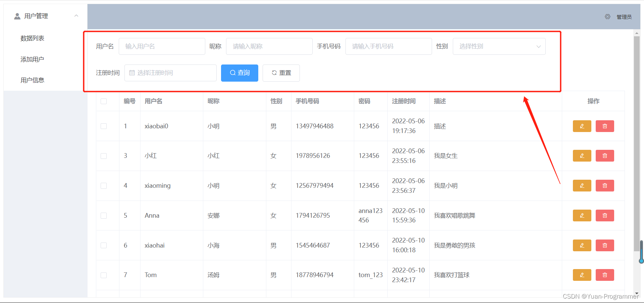Click the 用户名 column header in table
644x303 pixels.
click(154, 101)
